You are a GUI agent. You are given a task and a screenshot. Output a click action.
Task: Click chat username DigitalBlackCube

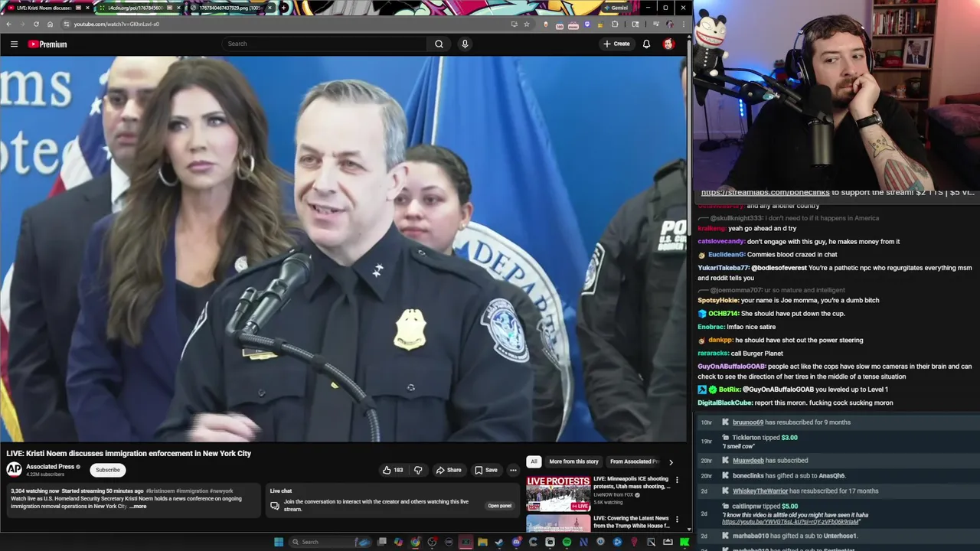pos(724,403)
